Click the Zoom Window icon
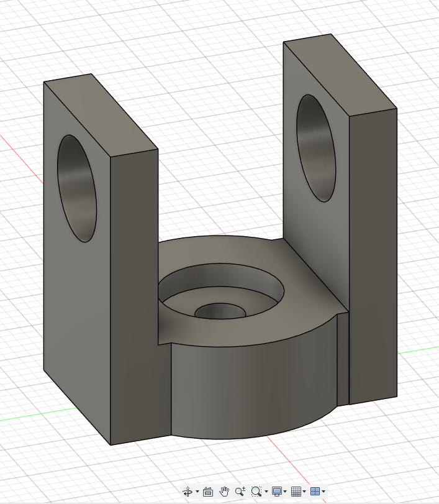This screenshot has width=439, height=504. pos(256,492)
